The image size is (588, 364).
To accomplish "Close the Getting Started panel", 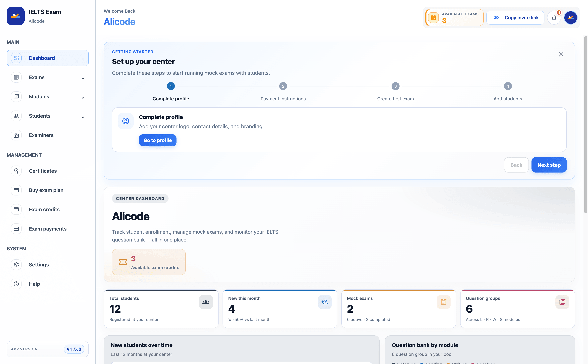I will click(561, 54).
